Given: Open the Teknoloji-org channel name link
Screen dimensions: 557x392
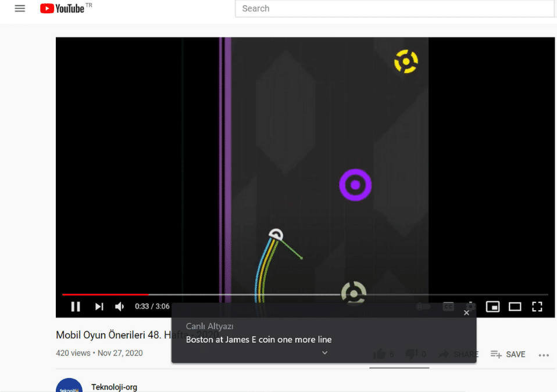Looking at the screenshot, I should (x=114, y=387).
